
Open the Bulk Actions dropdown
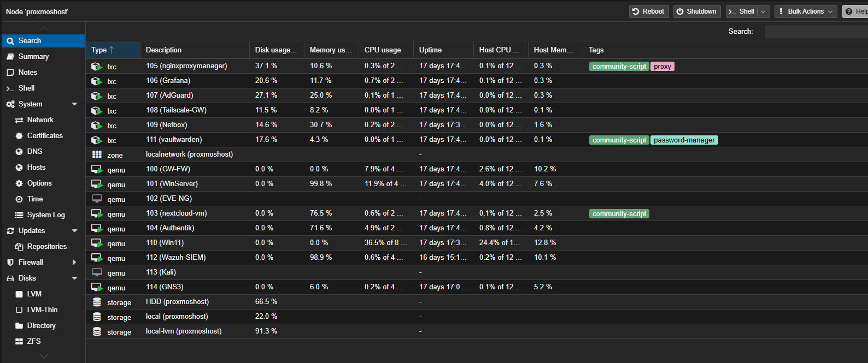(x=806, y=11)
